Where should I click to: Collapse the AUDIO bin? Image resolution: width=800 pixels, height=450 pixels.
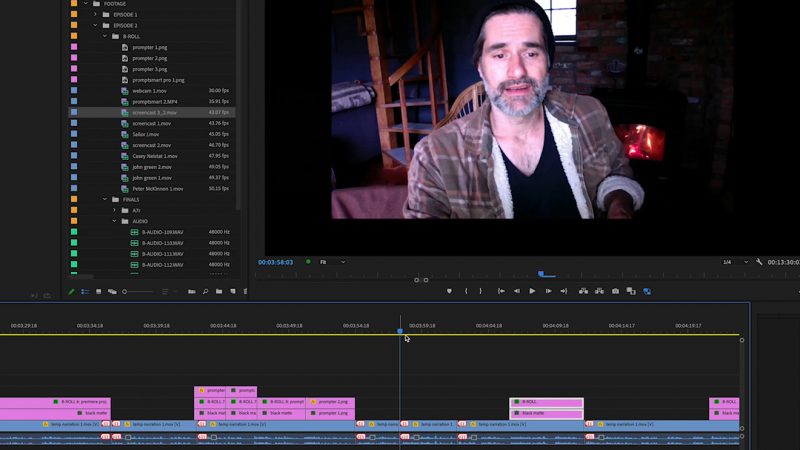(x=114, y=221)
